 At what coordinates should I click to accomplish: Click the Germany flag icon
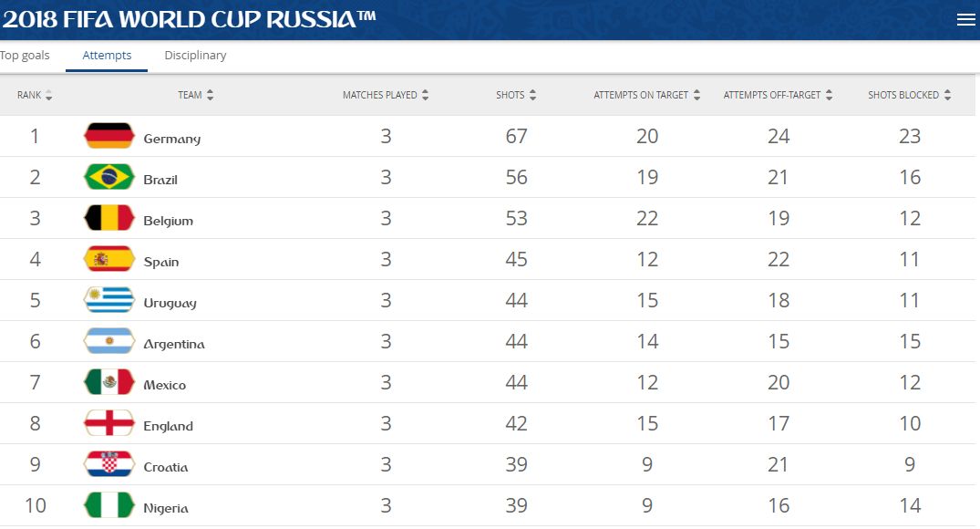(x=108, y=135)
